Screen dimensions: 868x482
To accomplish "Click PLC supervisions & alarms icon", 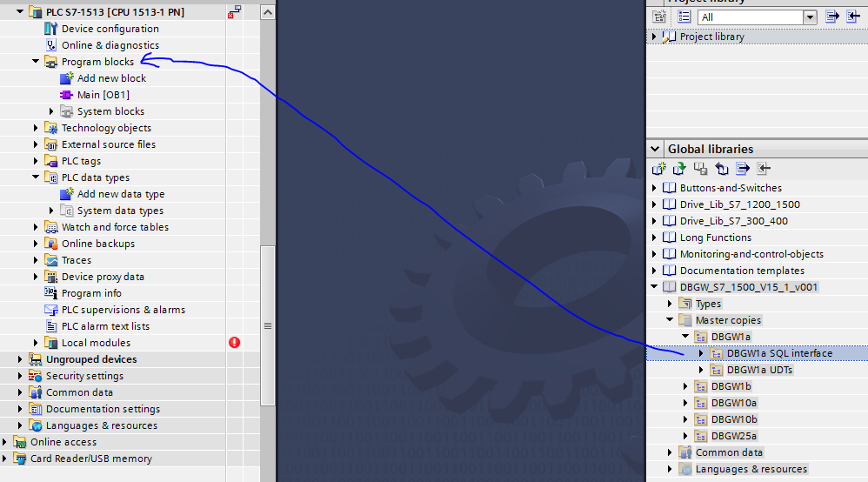I will (x=51, y=310).
